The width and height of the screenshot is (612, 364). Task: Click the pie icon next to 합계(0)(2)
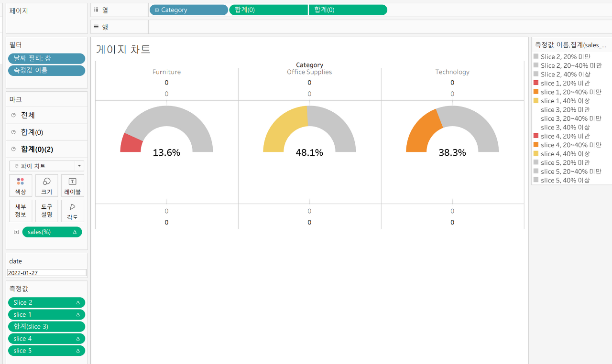[x=13, y=149]
